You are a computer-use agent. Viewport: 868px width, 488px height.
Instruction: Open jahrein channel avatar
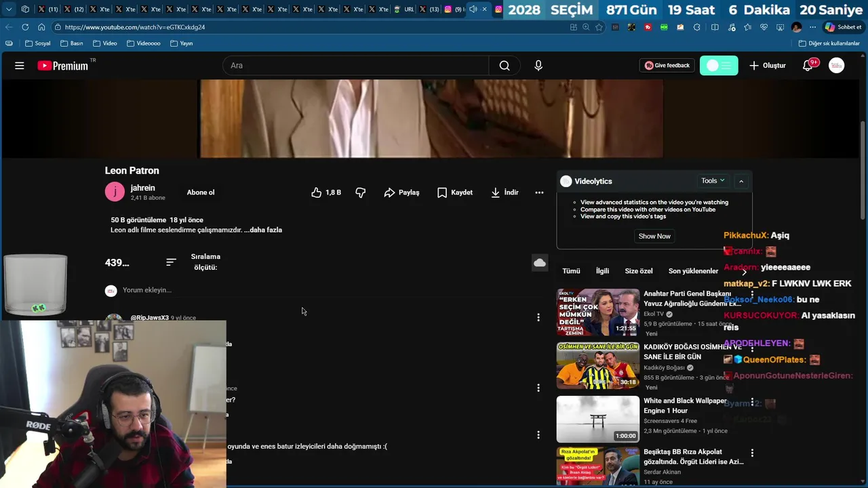[115, 192]
